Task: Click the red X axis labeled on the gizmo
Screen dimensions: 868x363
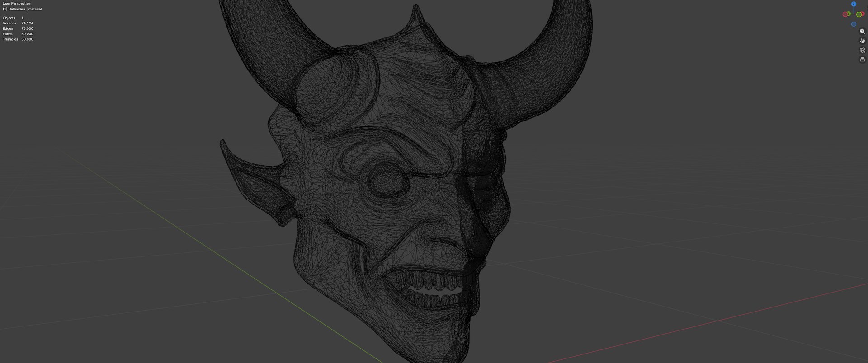Action: click(x=863, y=14)
